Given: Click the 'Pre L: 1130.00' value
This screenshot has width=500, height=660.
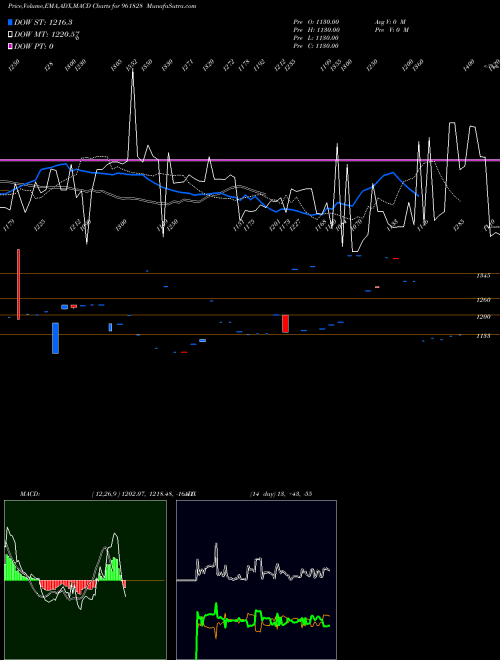Looking at the screenshot, I should click(316, 38).
